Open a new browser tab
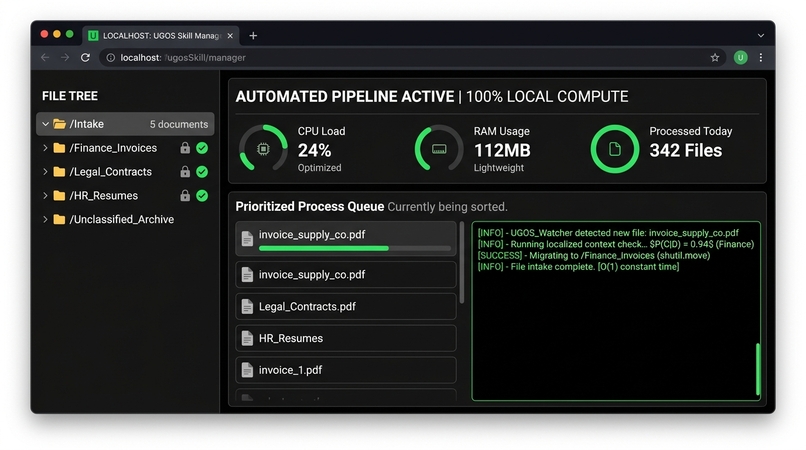The image size is (806, 450). pos(253,35)
